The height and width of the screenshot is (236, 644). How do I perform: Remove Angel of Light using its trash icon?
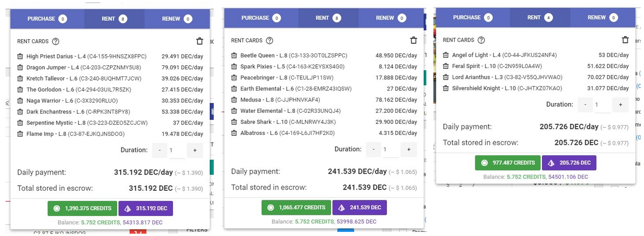coord(446,55)
